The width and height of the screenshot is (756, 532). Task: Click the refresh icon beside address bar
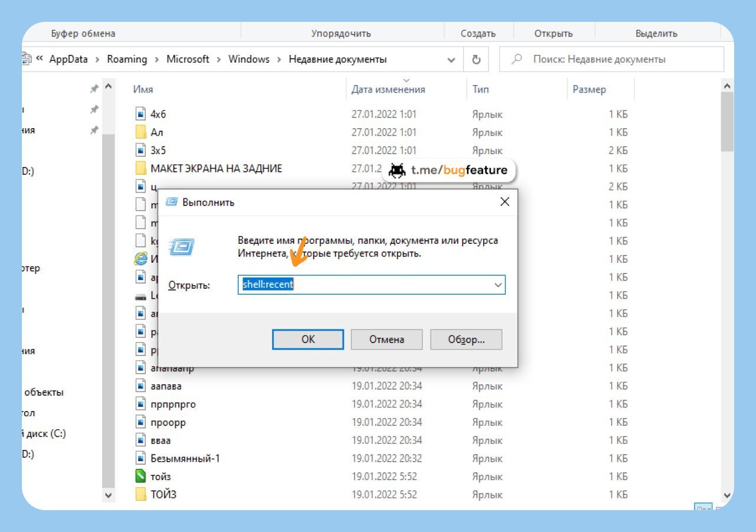pyautogui.click(x=476, y=60)
